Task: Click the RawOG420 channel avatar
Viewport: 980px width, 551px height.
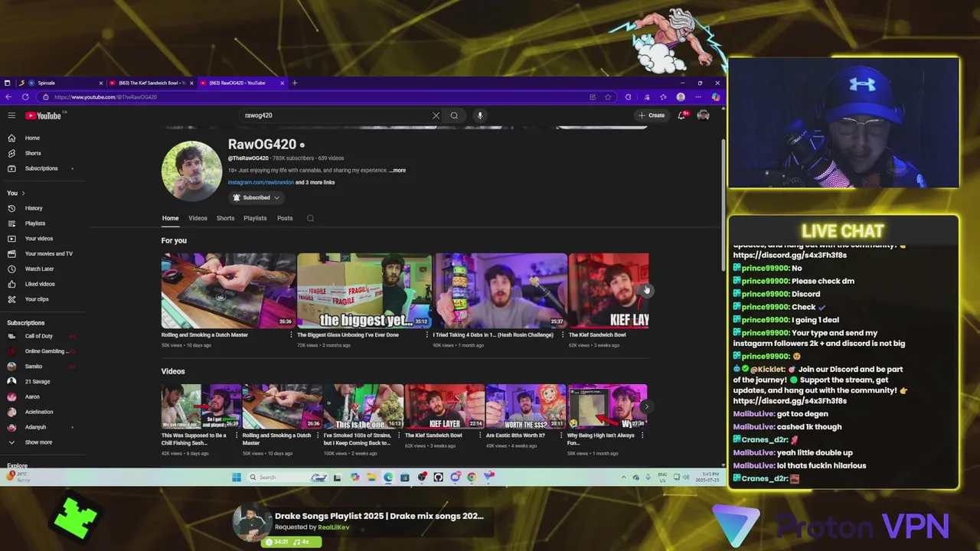Action: pos(191,171)
